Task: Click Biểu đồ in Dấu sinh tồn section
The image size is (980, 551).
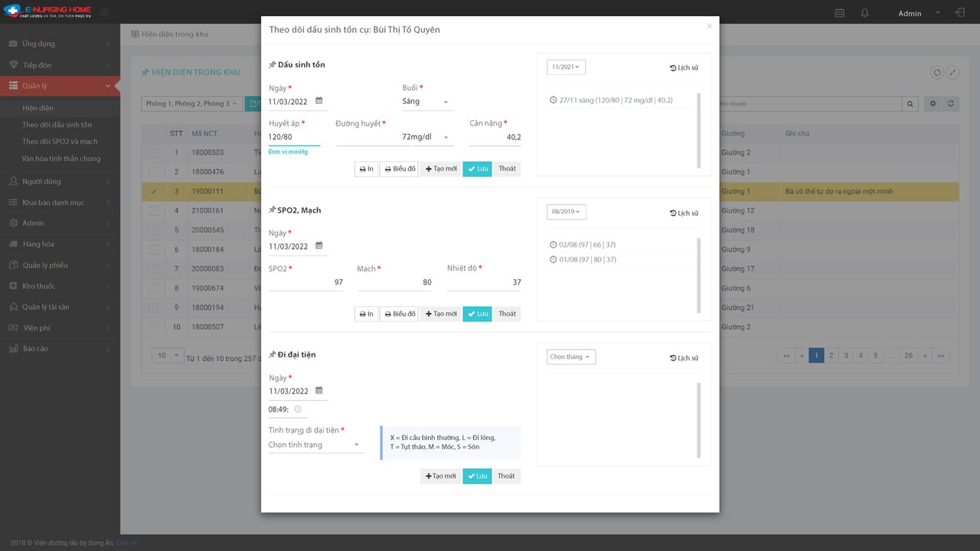Action: click(399, 168)
